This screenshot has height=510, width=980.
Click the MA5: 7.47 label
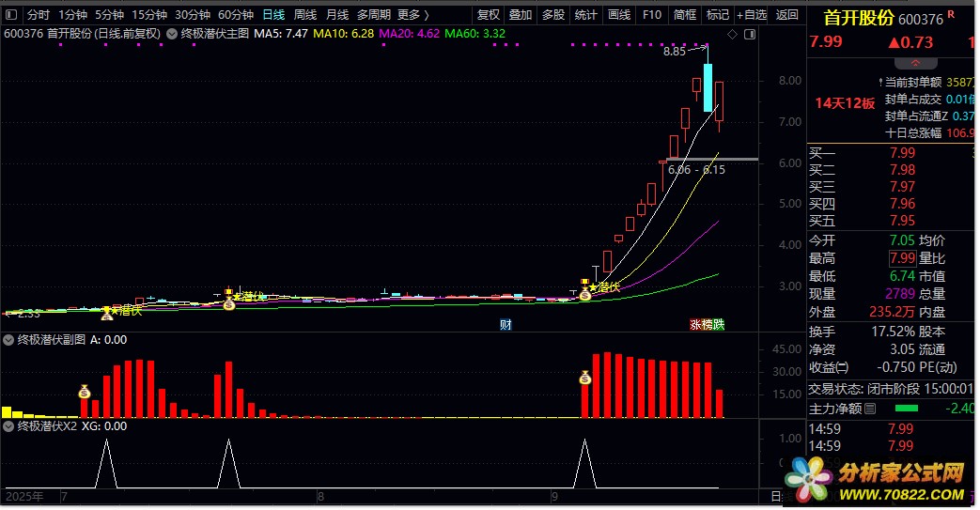click(x=281, y=34)
